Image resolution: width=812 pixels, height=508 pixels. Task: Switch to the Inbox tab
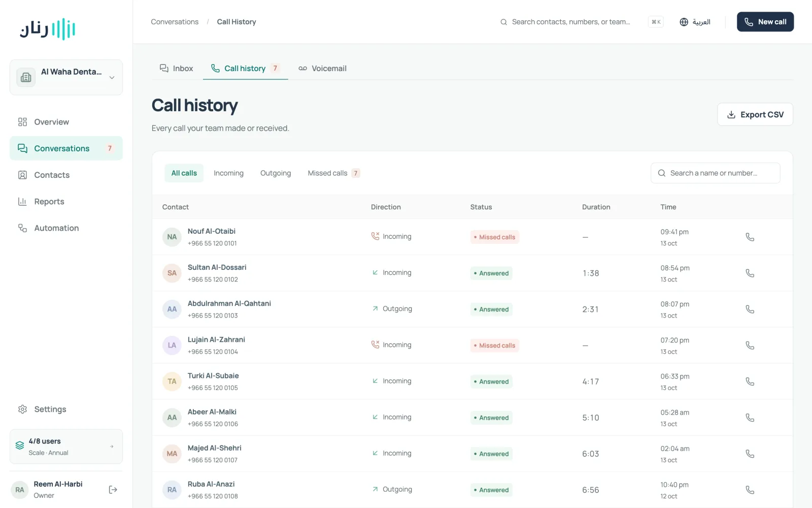pos(176,69)
